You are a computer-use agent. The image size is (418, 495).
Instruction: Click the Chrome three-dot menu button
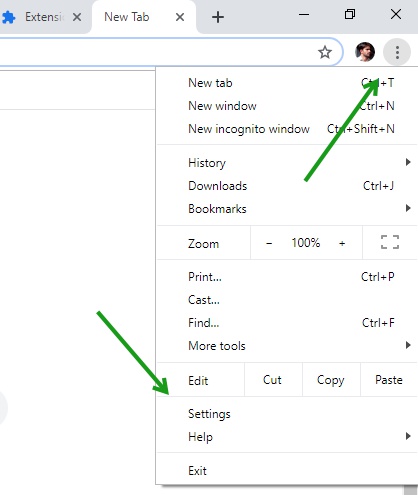pos(397,52)
